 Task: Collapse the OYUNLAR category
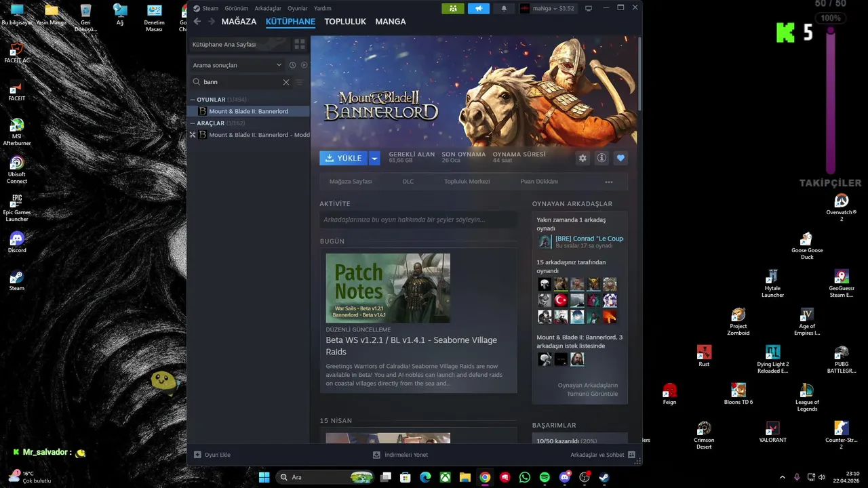[193, 100]
